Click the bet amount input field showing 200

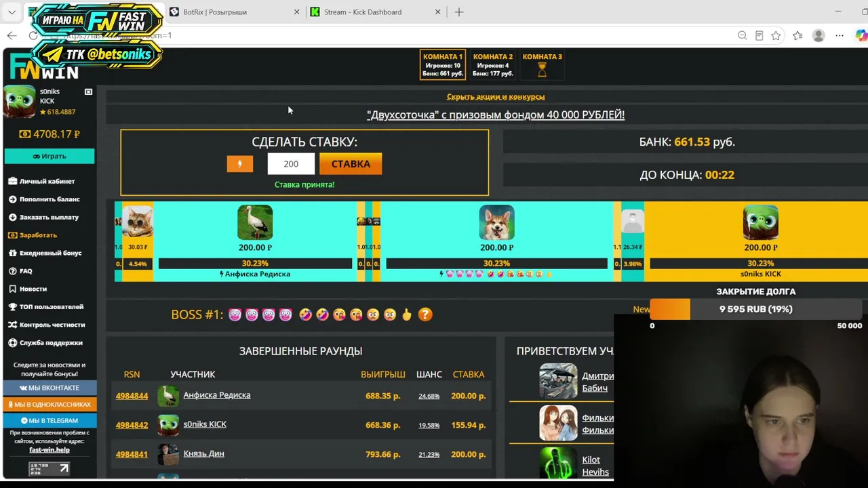click(x=291, y=164)
